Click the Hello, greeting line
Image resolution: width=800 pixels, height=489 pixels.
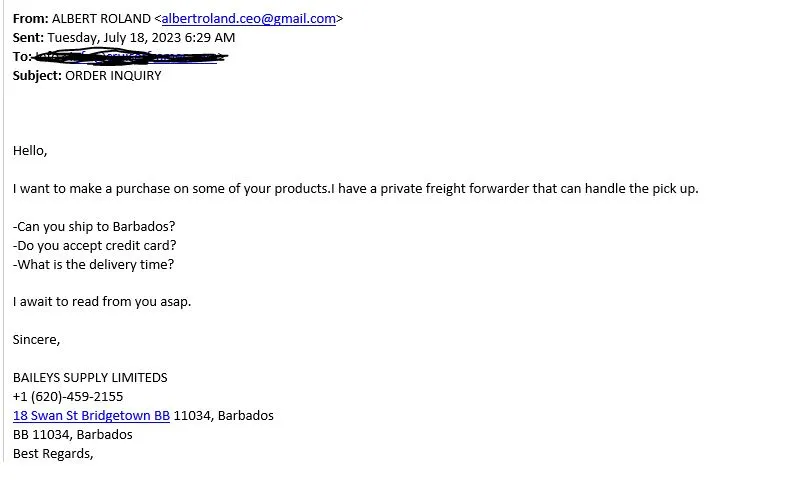pyautogui.click(x=30, y=151)
